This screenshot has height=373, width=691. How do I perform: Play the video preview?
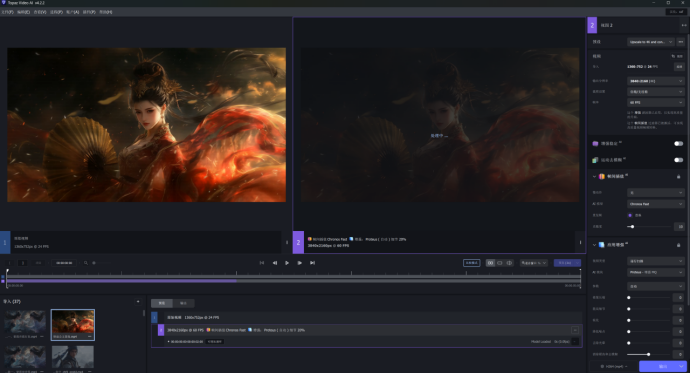[x=287, y=263]
